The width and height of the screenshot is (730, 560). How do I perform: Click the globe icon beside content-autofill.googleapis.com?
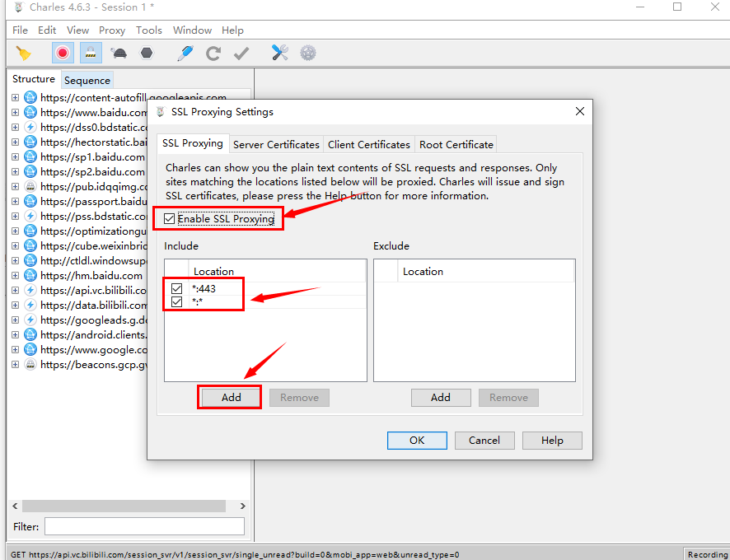30,97
